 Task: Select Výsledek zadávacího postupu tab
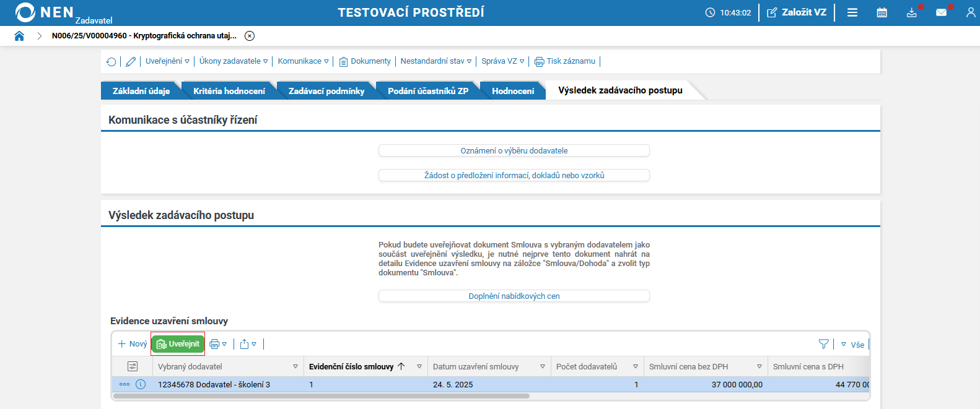(x=620, y=90)
